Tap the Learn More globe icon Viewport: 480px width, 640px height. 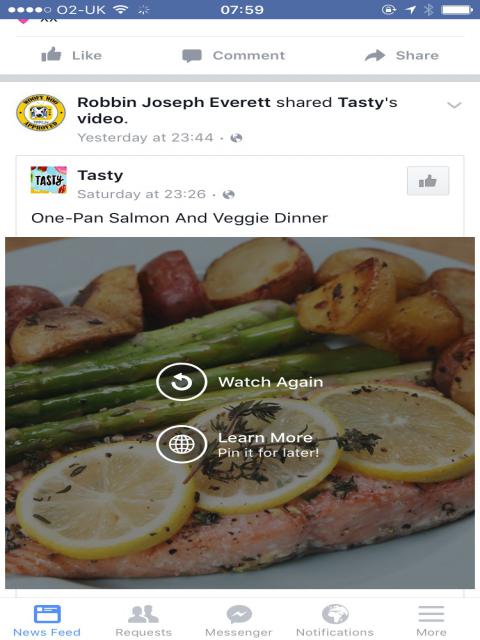(x=182, y=444)
